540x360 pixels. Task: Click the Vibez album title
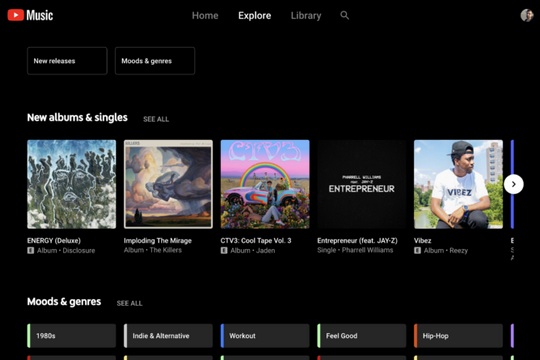pyautogui.click(x=423, y=240)
